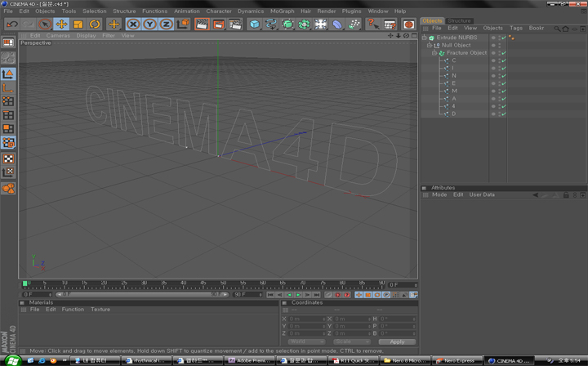Open the Scale mode dropdown
The width and height of the screenshot is (588, 366).
coord(352,341)
